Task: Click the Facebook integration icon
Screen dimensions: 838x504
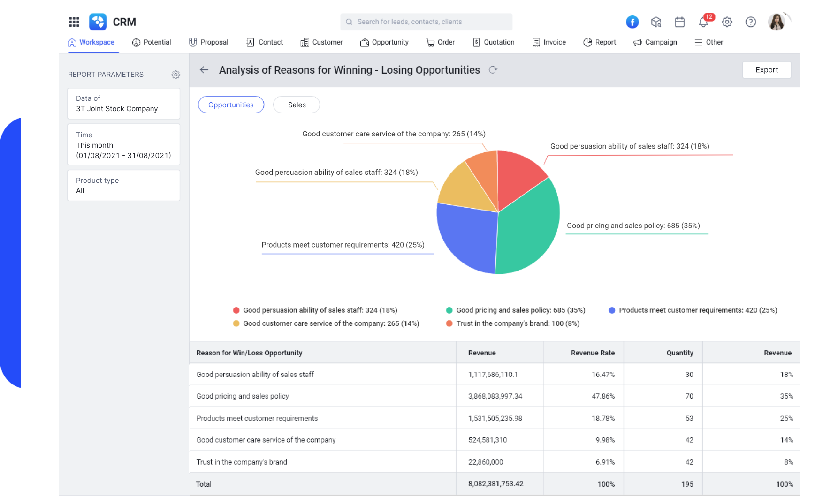Action: (632, 22)
